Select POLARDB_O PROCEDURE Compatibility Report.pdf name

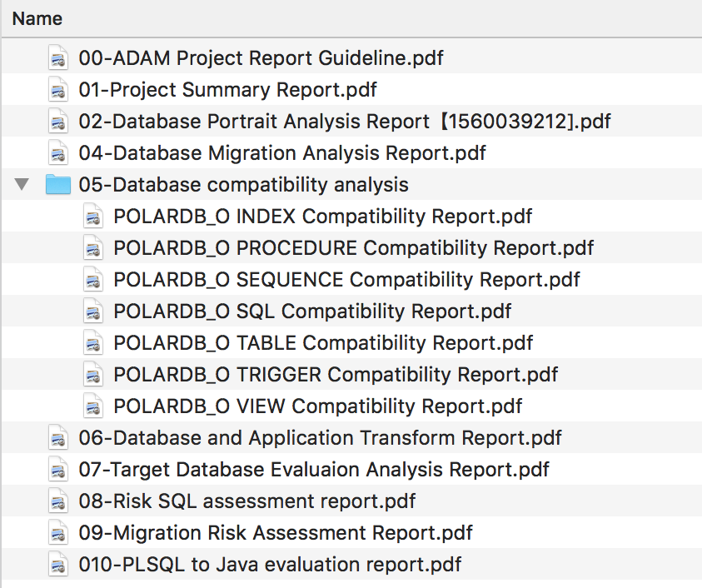click(x=354, y=248)
